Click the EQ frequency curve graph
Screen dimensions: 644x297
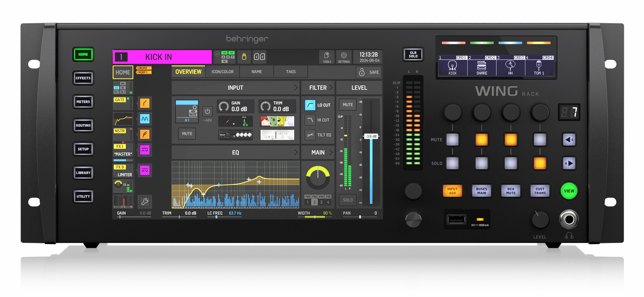point(236,184)
